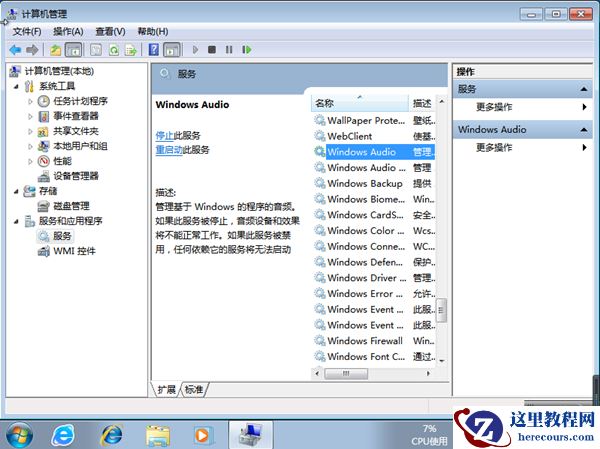Open the Help question mark icon
The height and width of the screenshot is (449, 600).
tap(154, 50)
